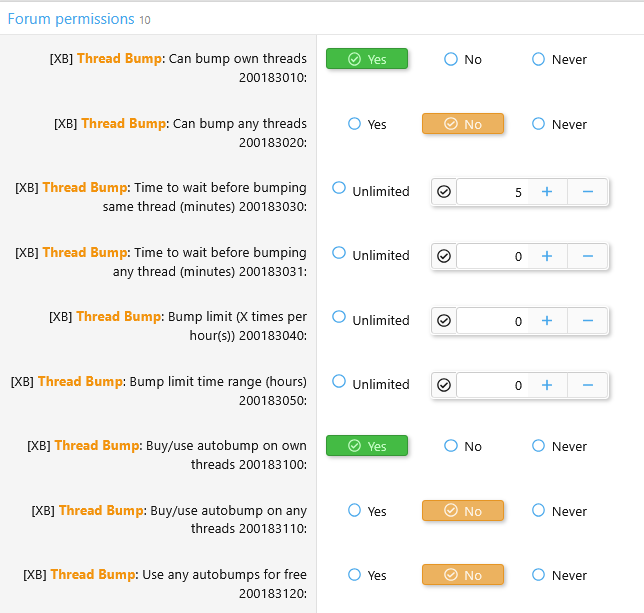The image size is (644, 613).
Task: Set bump limit per hour to Unlimited
Action: point(339,317)
